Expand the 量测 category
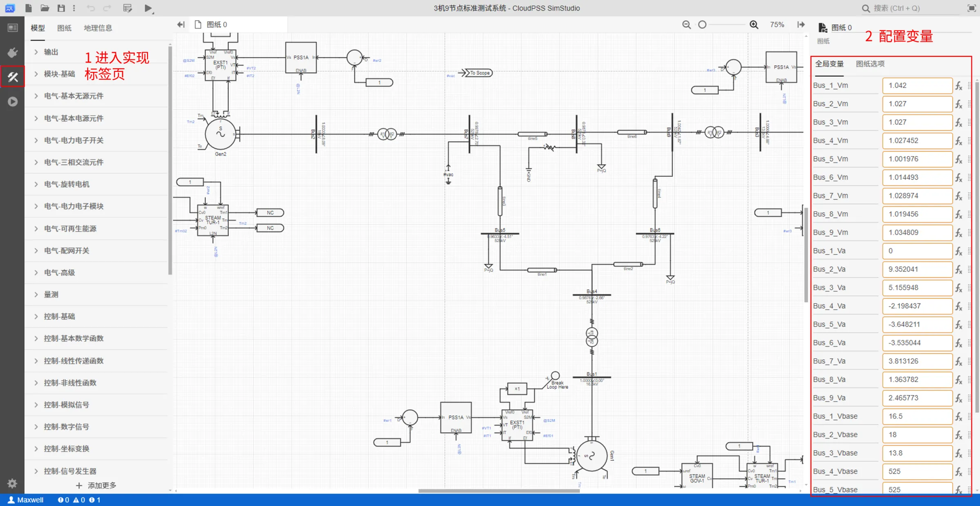Image resolution: width=980 pixels, height=506 pixels. coord(96,294)
